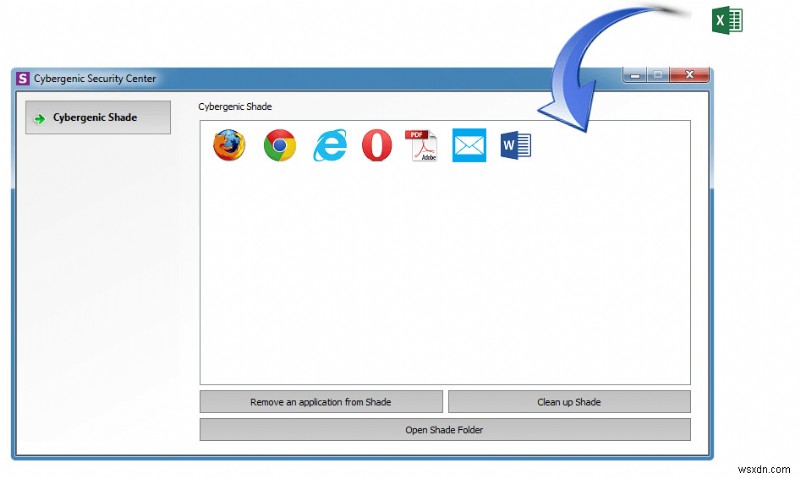The image size is (800, 478).
Task: Click the Clean up Shade button
Action: point(569,401)
